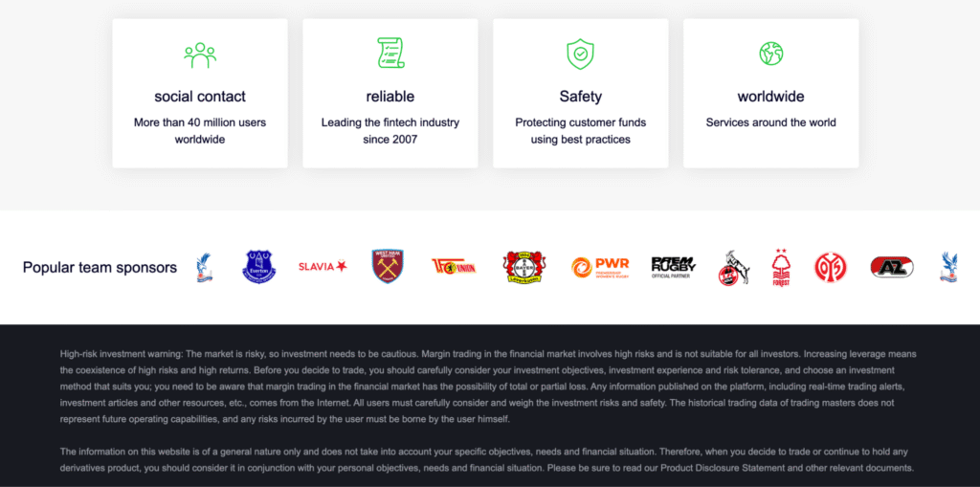Click the red Mainz 05 logo
The width and height of the screenshot is (980, 487).
830,267
